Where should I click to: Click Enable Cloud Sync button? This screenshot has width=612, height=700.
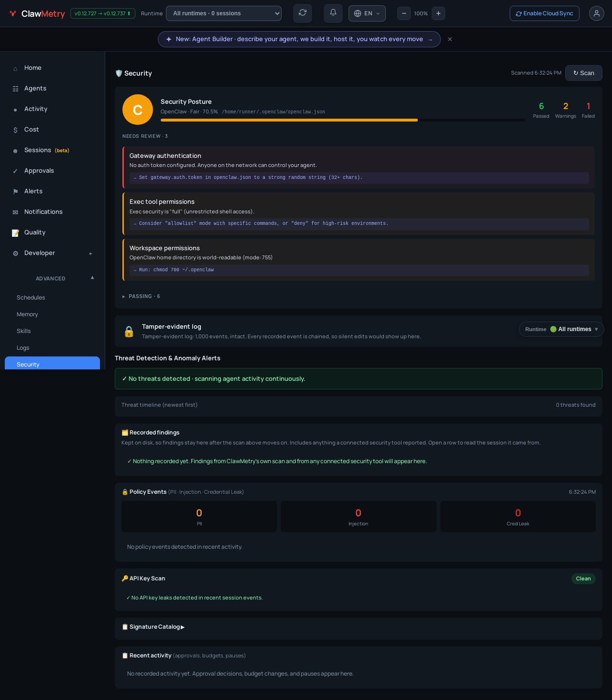point(545,13)
